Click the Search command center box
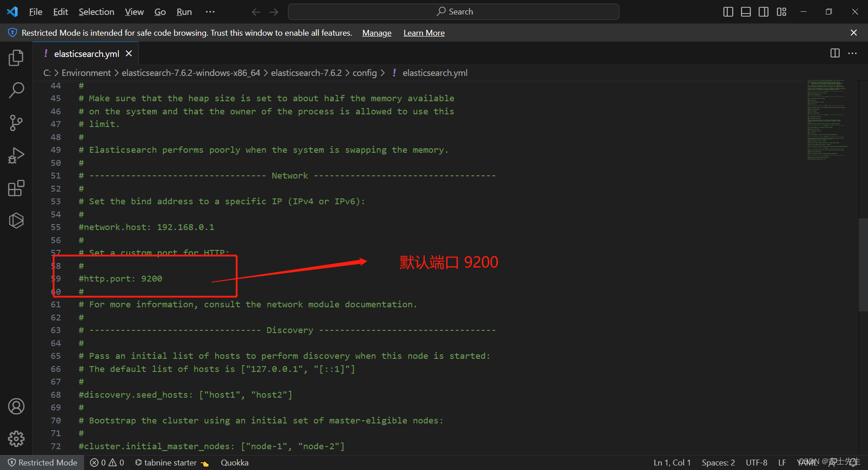Image resolution: width=868 pixels, height=470 pixels. coord(453,12)
